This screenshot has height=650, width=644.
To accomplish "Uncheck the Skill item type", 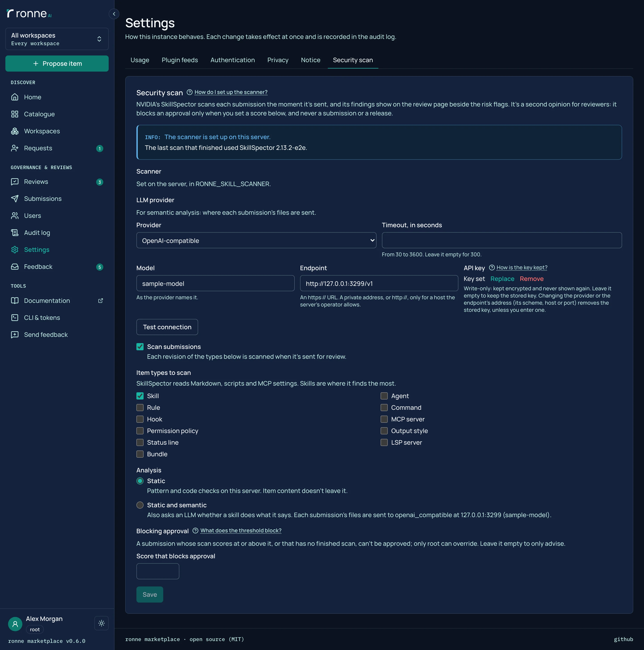I will click(140, 396).
